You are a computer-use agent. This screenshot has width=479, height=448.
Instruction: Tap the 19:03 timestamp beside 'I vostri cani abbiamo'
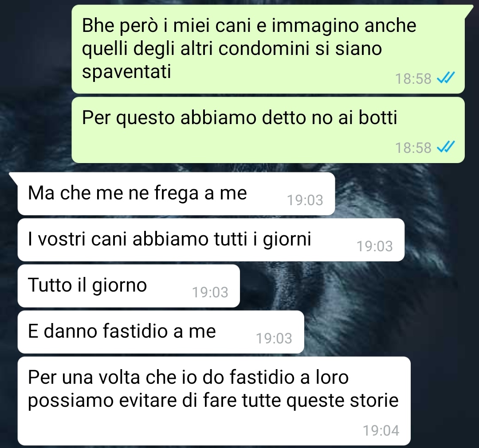[x=375, y=246]
